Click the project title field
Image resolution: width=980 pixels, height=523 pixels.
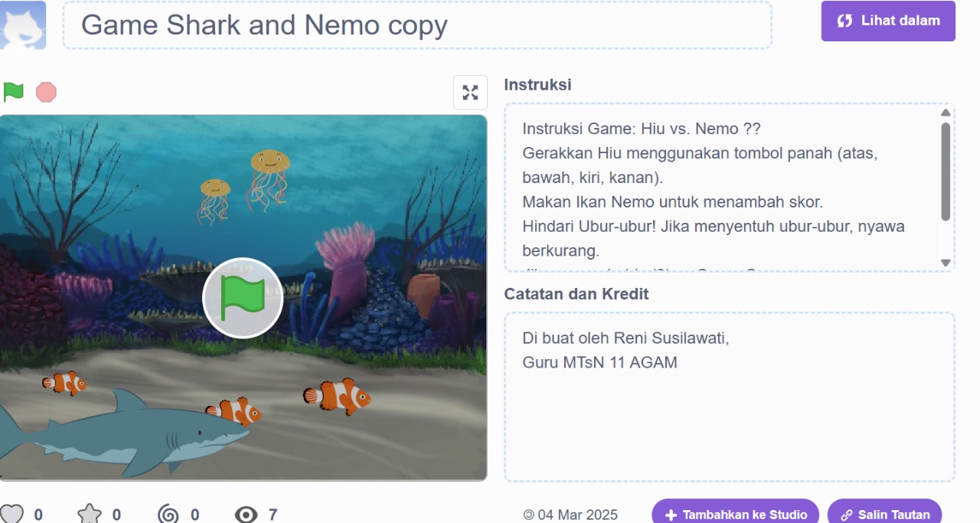tap(417, 25)
